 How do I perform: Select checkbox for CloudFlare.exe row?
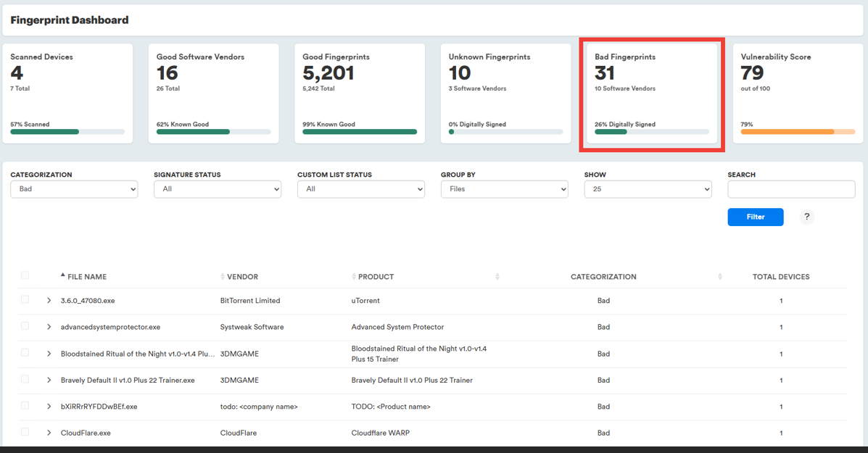coord(25,432)
